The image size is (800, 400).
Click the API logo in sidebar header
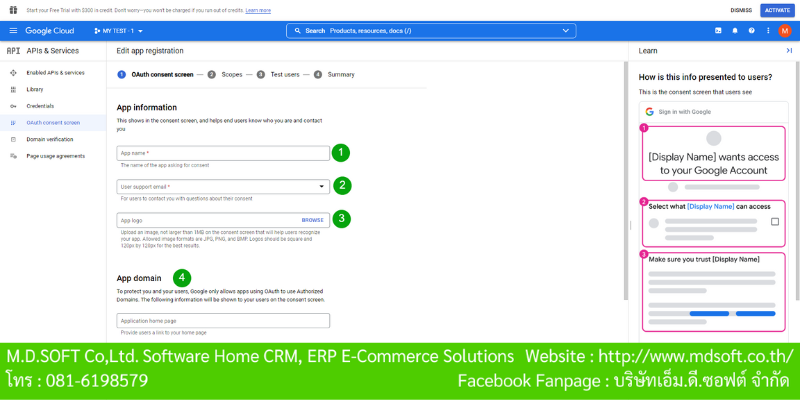click(13, 51)
